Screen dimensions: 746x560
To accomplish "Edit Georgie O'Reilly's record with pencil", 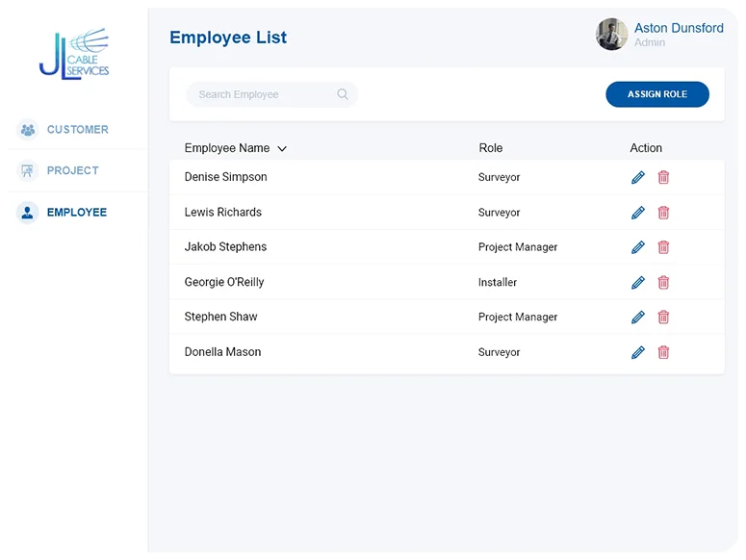I will (637, 282).
